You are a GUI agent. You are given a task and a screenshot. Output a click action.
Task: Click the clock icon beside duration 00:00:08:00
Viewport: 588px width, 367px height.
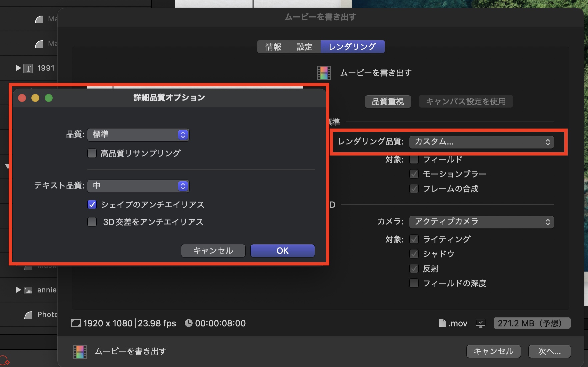pyautogui.click(x=189, y=323)
